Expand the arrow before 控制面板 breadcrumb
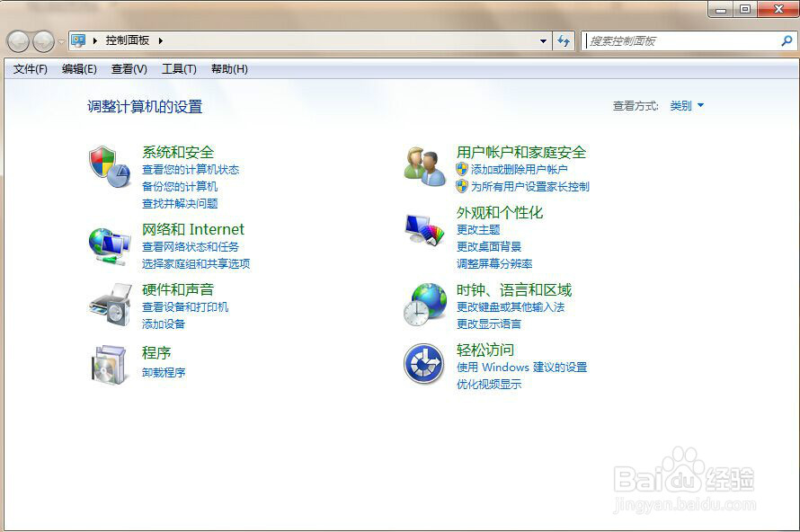This screenshot has width=800, height=532. coord(95,40)
